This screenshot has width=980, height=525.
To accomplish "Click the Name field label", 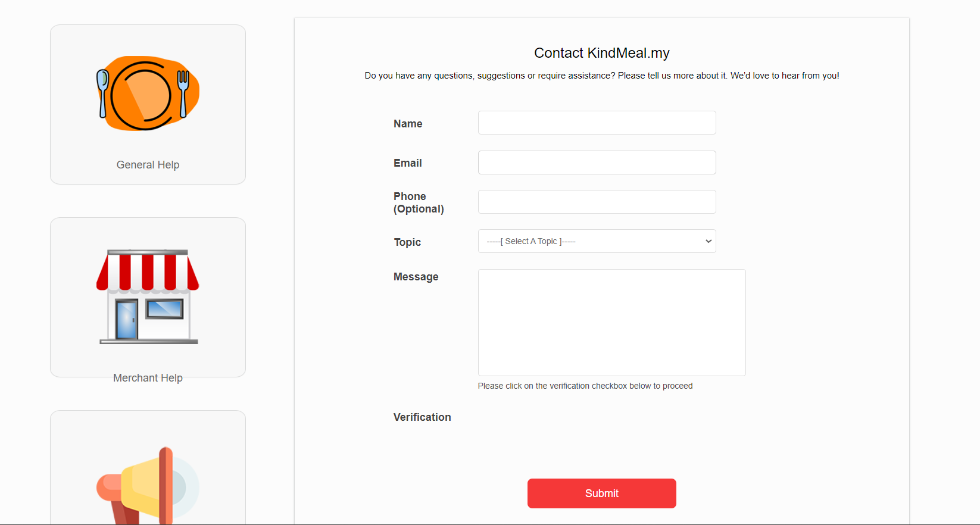I will pyautogui.click(x=408, y=124).
